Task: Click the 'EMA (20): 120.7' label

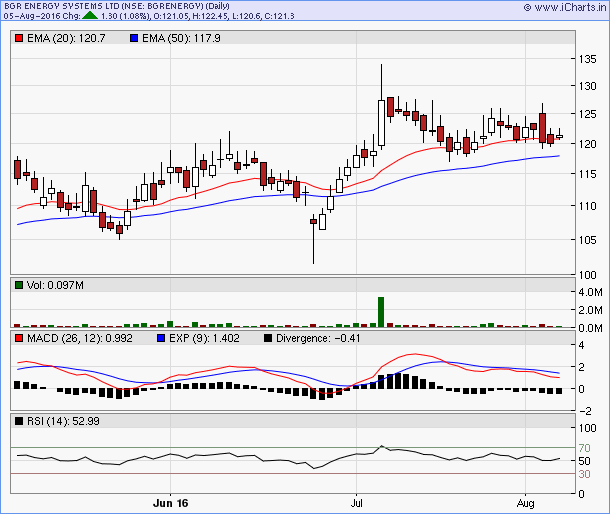Action: (66, 38)
